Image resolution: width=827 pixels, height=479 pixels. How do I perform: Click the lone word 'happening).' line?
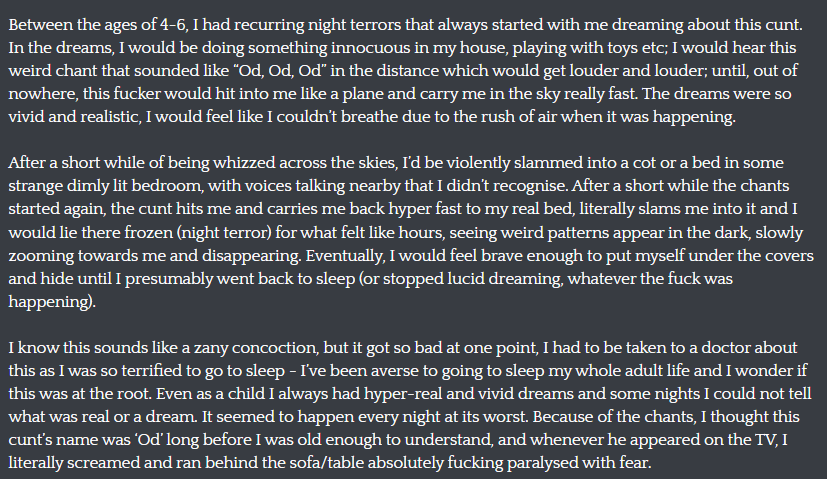pyautogui.click(x=52, y=301)
